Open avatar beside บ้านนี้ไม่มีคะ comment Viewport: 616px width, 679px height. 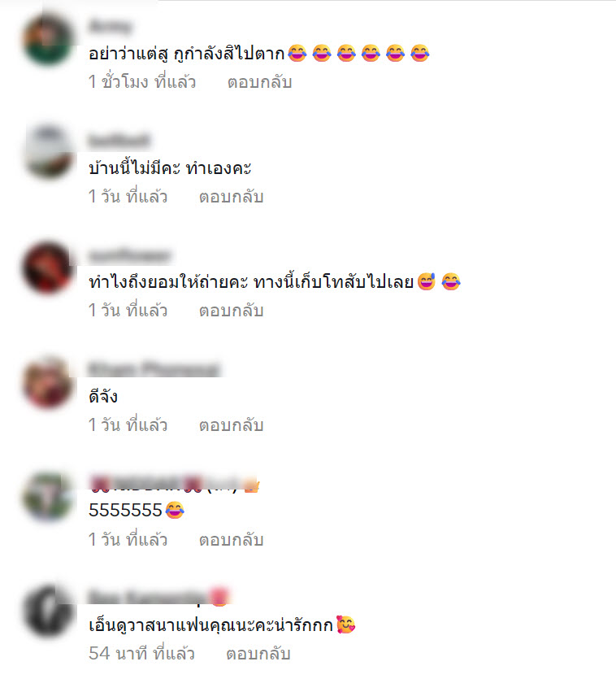(49, 152)
